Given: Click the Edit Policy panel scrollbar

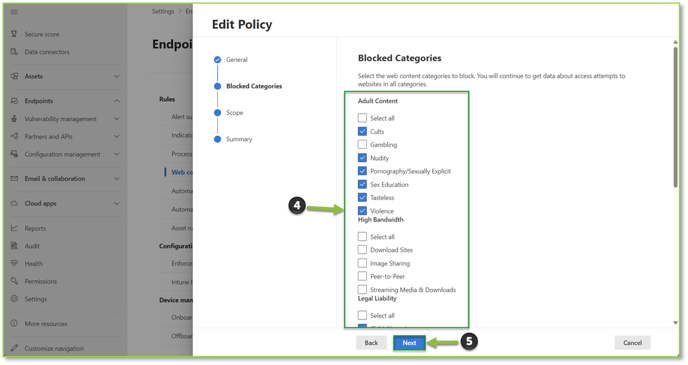Looking at the screenshot, I should 675,117.
